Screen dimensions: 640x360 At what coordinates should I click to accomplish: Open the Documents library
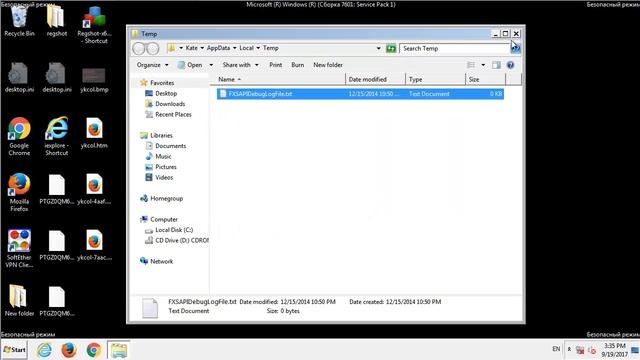click(171, 146)
